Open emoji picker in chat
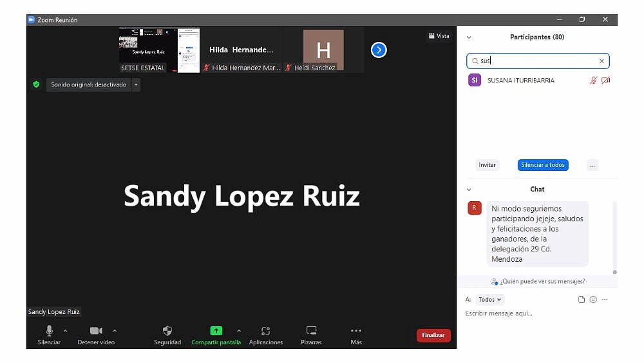Screen dimensions: 644x363 (593, 300)
